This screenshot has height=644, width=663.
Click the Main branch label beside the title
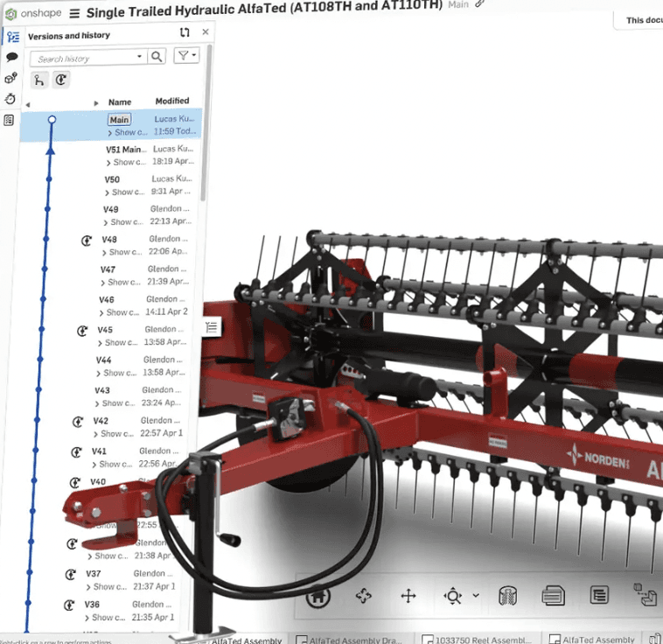pos(458,4)
